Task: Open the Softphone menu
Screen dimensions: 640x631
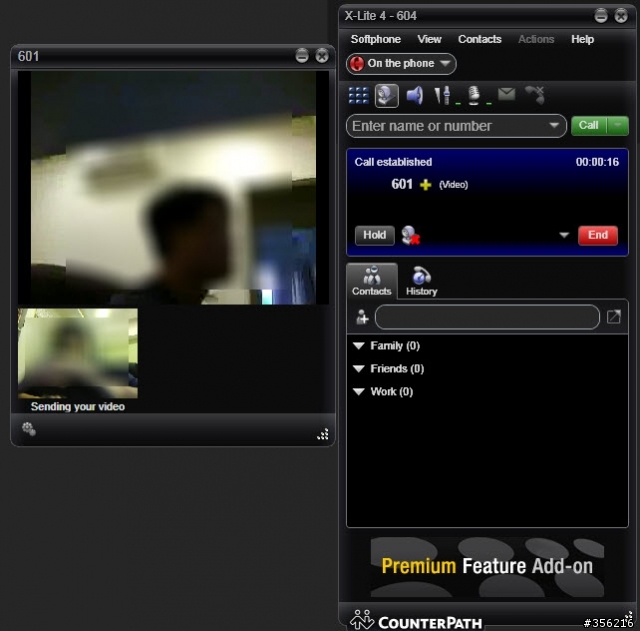Action: [x=376, y=39]
